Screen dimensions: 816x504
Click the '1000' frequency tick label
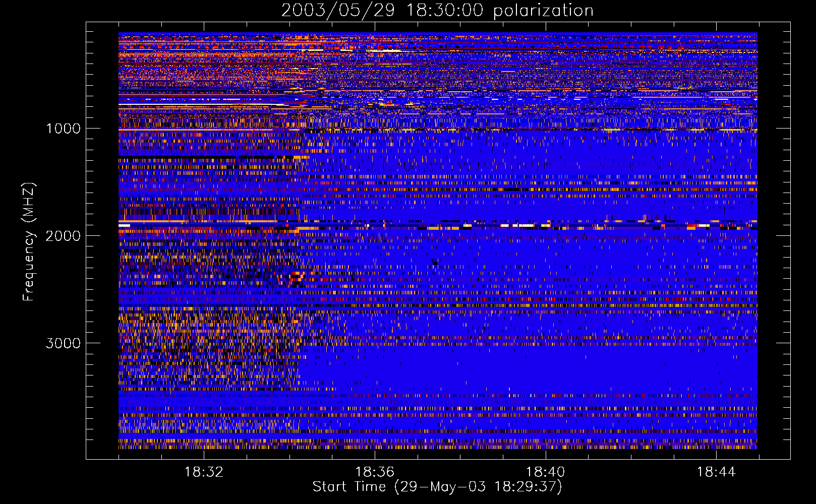pyautogui.click(x=63, y=128)
